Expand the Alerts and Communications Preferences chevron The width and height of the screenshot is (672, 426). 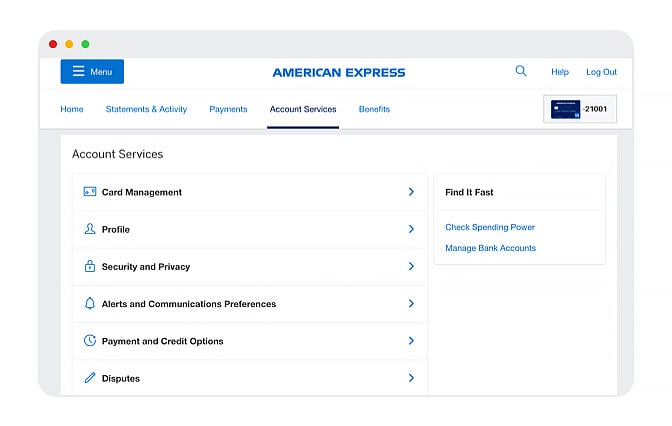coord(411,303)
